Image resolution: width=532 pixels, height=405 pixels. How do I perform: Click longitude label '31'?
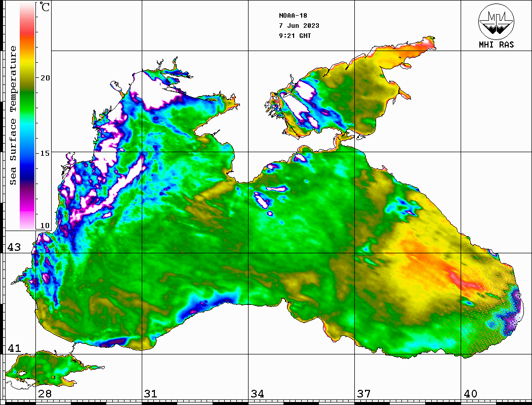(x=151, y=394)
